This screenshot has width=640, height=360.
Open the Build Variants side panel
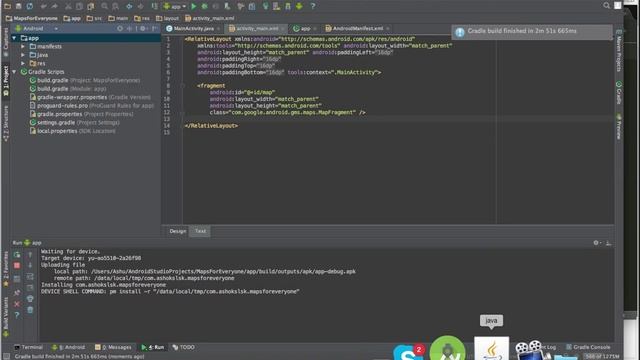[x=6, y=317]
